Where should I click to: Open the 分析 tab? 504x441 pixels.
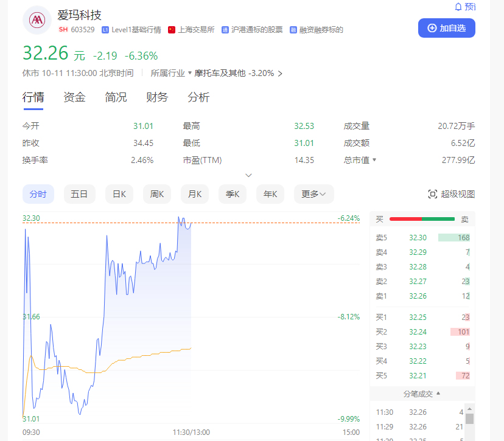[198, 97]
